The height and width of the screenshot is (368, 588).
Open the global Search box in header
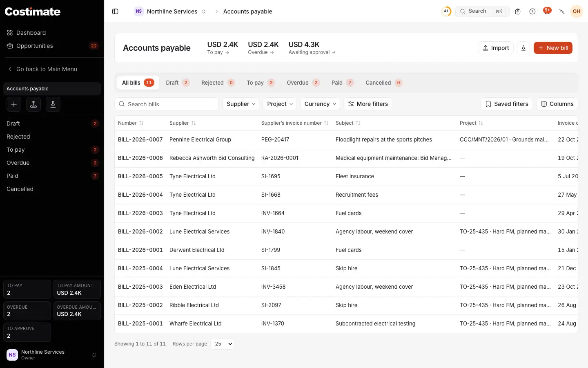coord(482,11)
